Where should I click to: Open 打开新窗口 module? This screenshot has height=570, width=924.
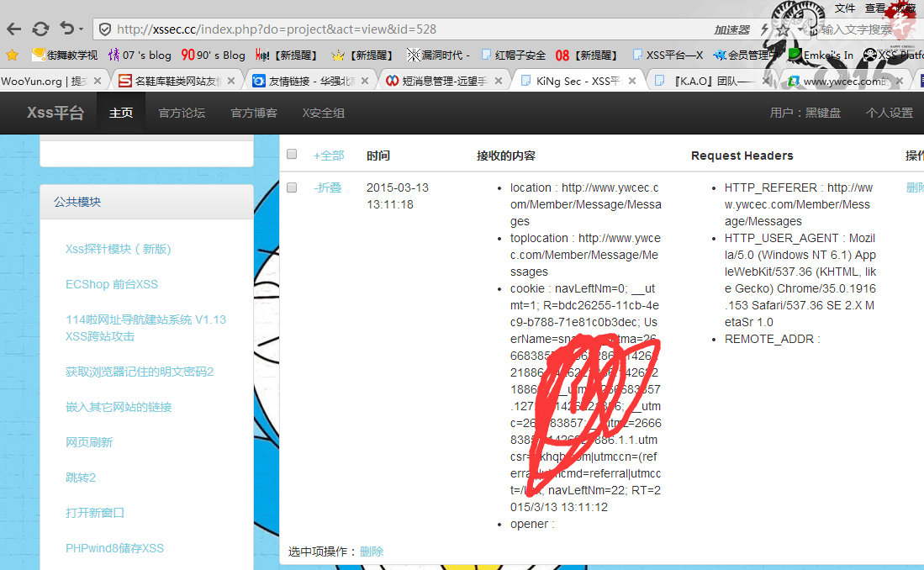click(x=95, y=513)
